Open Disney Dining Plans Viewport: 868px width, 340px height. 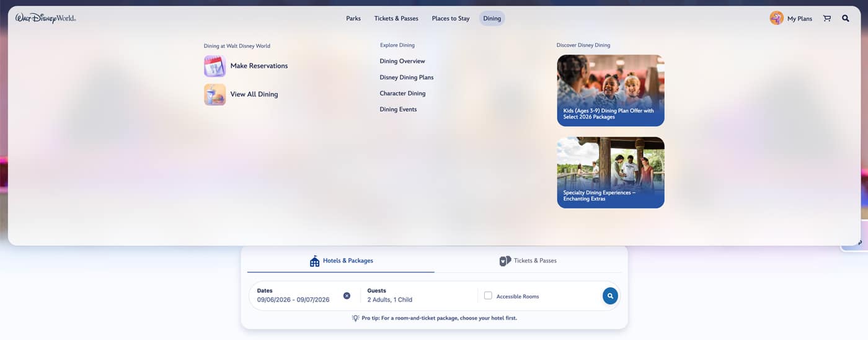(x=407, y=77)
